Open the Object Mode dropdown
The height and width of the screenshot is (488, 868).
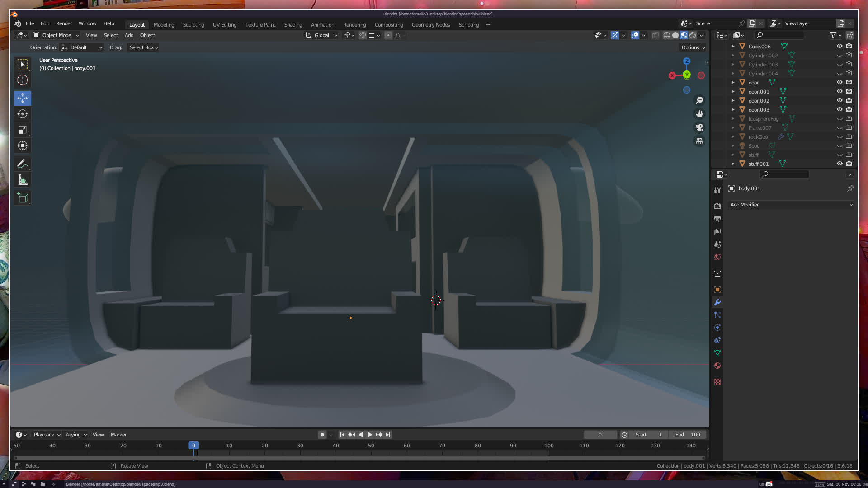coord(56,35)
